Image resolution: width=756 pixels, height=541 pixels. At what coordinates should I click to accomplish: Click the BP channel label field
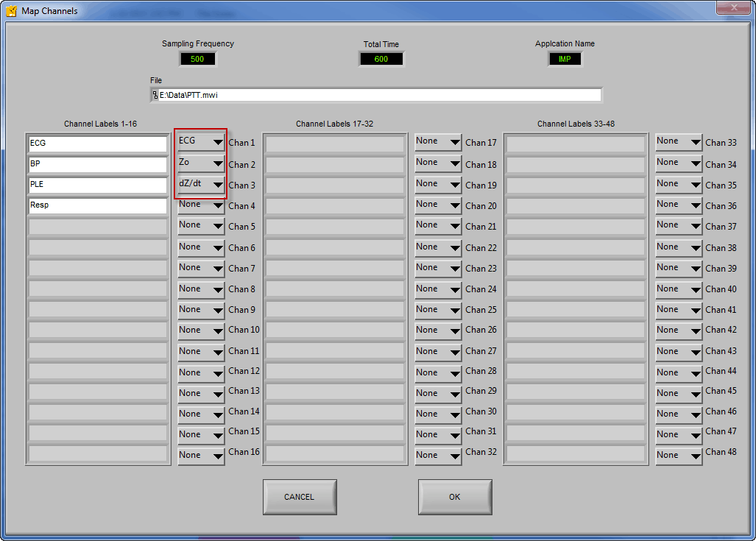(x=97, y=164)
